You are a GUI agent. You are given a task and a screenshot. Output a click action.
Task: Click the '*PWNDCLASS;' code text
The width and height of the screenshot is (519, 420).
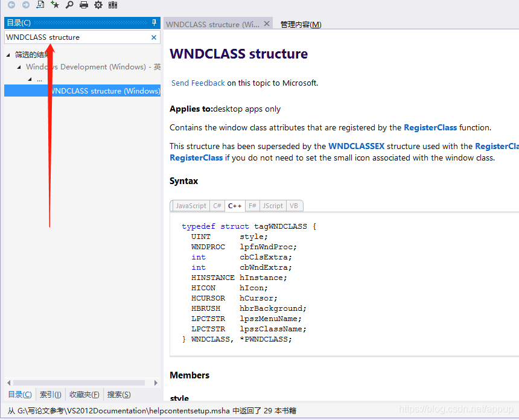point(266,339)
